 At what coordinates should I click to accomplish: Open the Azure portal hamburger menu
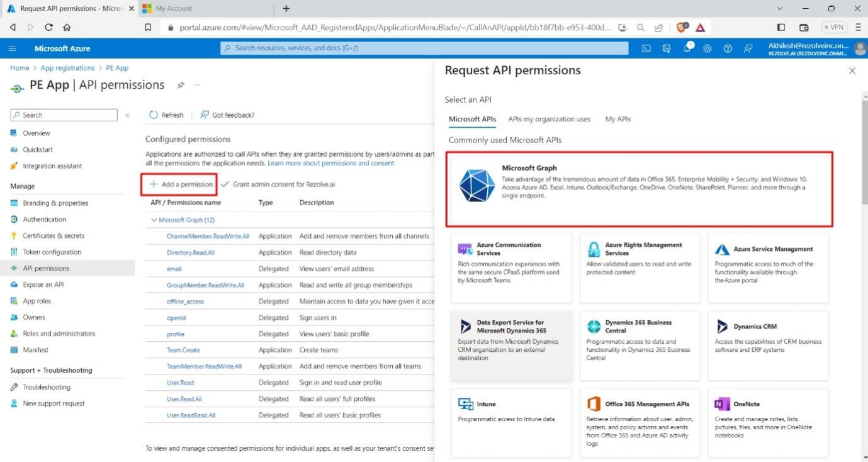(13, 48)
